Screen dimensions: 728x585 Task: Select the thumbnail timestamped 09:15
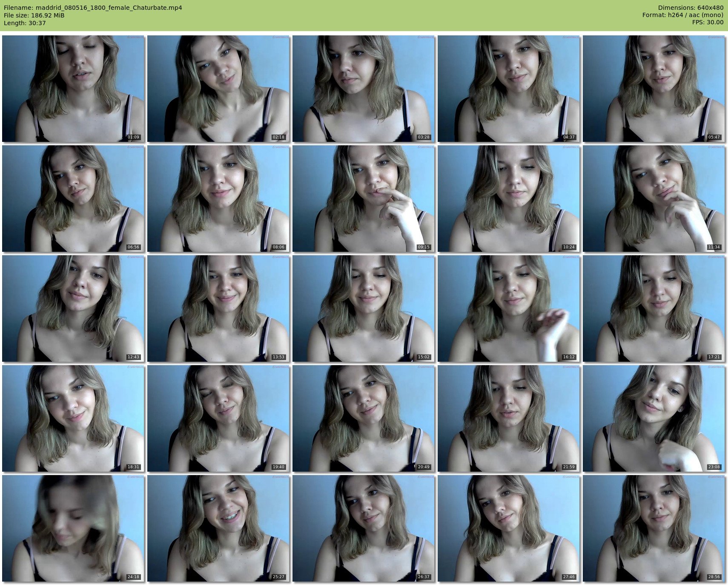(x=364, y=199)
